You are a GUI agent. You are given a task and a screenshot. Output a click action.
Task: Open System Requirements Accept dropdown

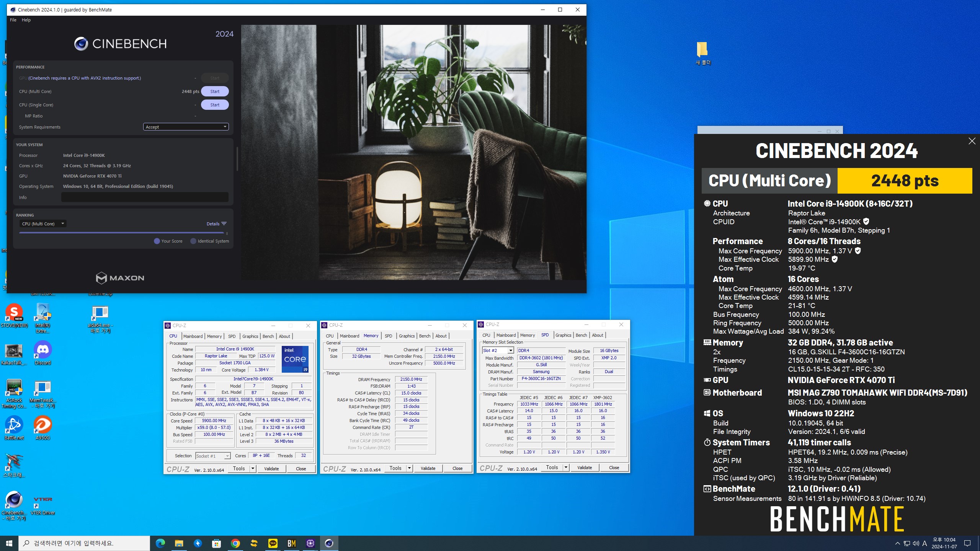(186, 127)
